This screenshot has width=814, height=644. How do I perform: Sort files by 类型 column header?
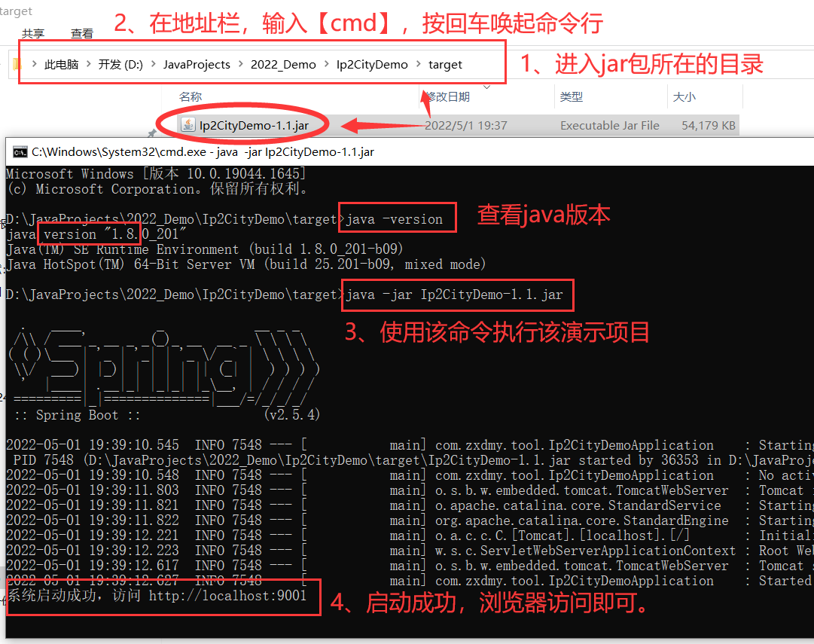coord(572,96)
